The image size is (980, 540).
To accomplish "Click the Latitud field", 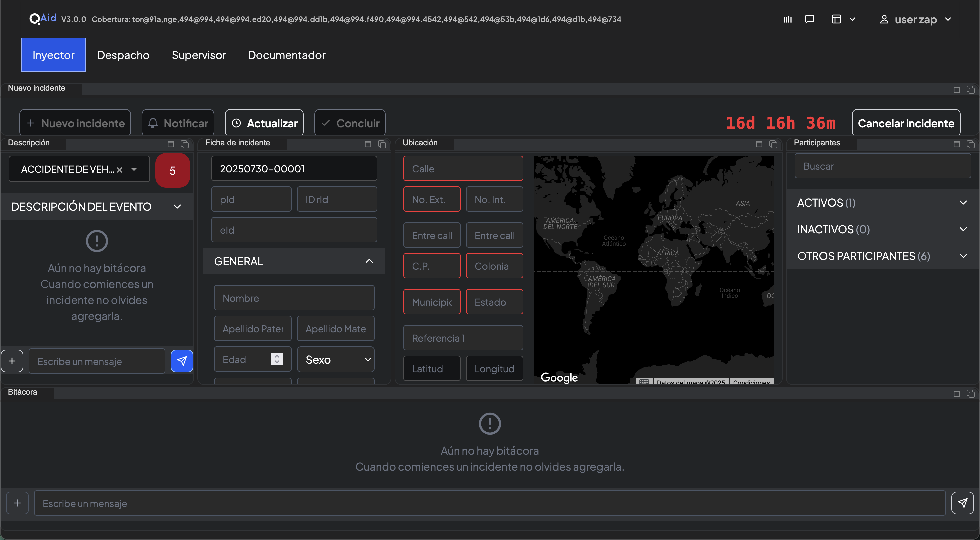I will 432,368.
